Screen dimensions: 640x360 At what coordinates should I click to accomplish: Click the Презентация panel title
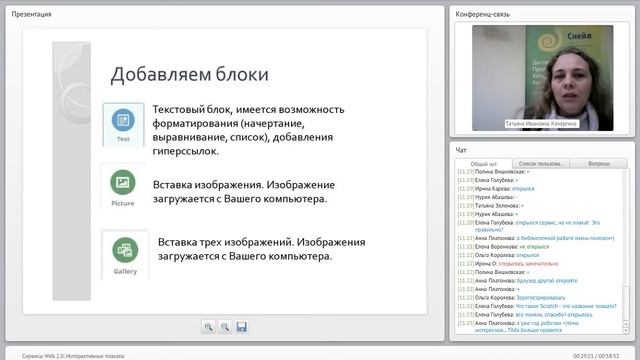coord(31,14)
